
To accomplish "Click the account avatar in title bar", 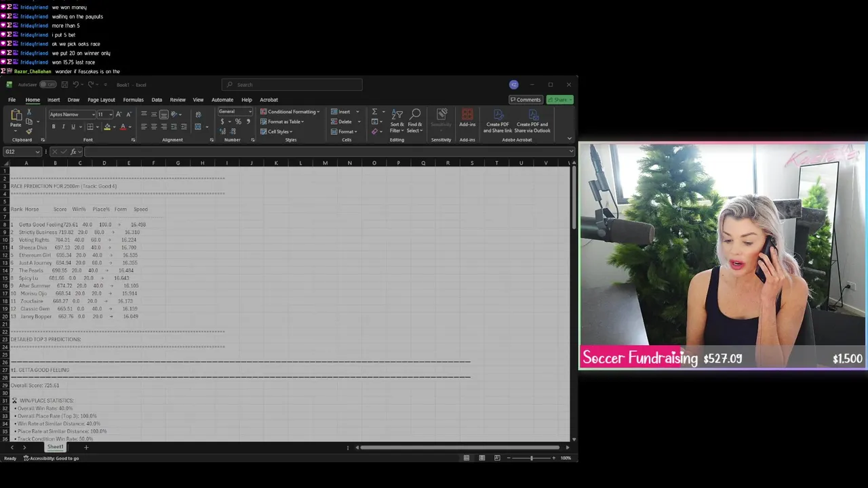I will click(514, 85).
